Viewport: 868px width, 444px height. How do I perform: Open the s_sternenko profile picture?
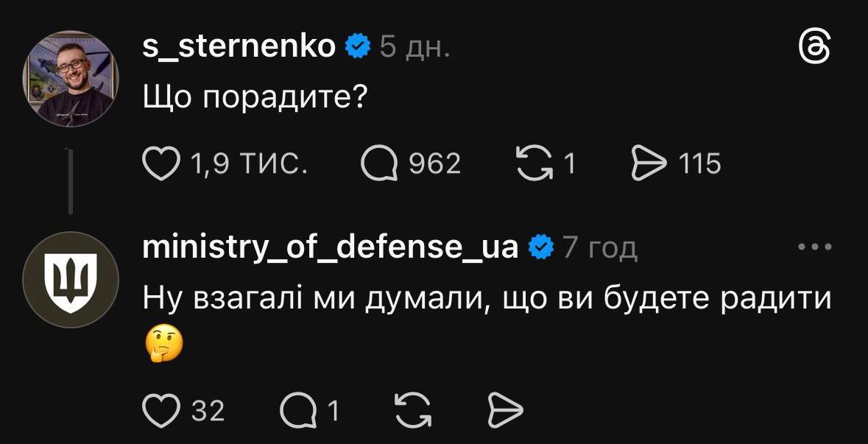pos(71,78)
